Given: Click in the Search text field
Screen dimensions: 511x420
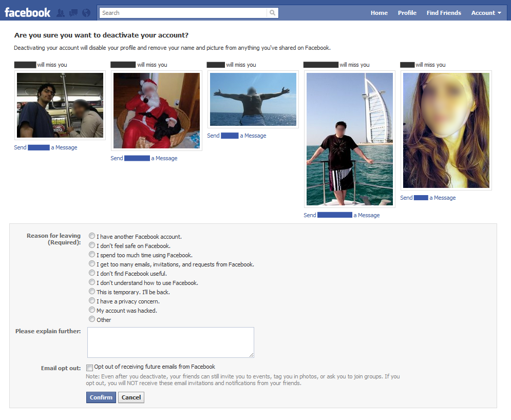Looking at the screenshot, I should point(183,13).
